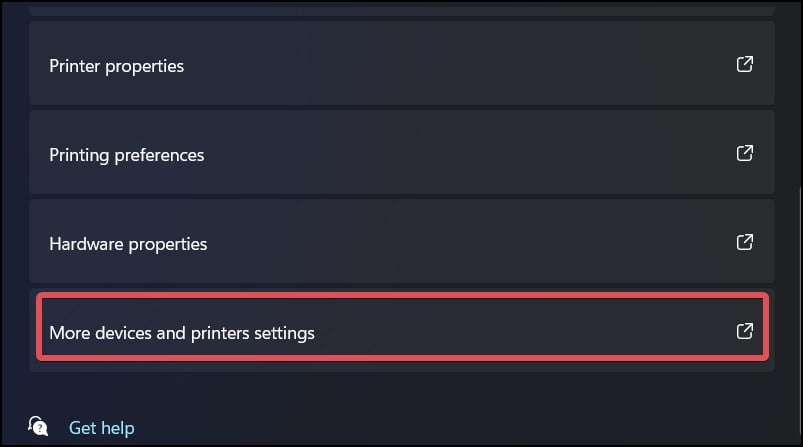The width and height of the screenshot is (803, 447).
Task: Click the Get help chat bubble icon
Action: (x=38, y=426)
